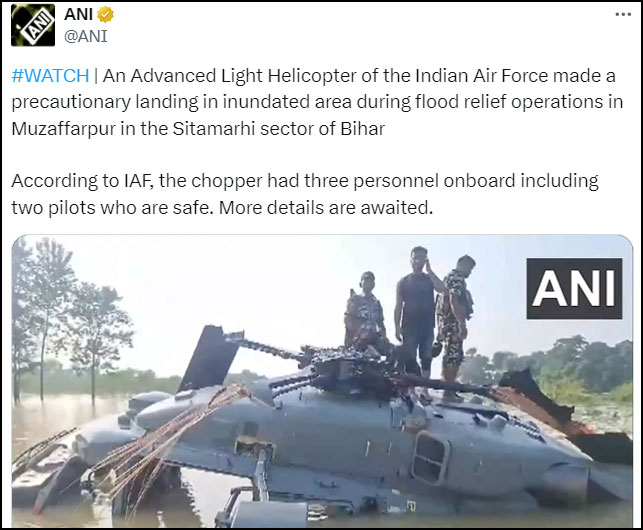Click the gold verified badge beside ANI
This screenshot has width=643, height=530.
[x=105, y=14]
